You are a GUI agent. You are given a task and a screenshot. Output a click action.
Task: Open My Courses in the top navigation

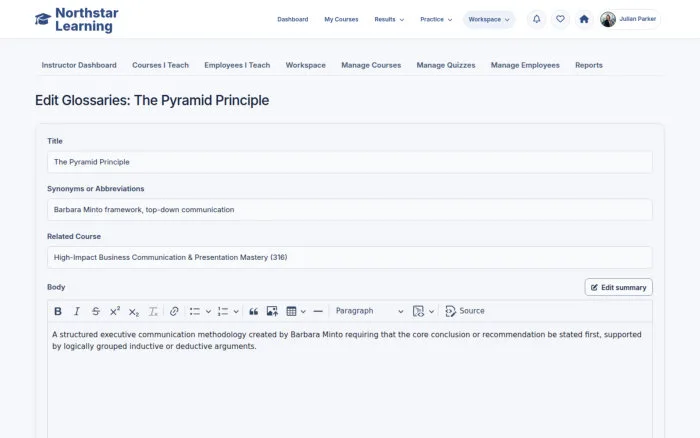pyautogui.click(x=341, y=20)
